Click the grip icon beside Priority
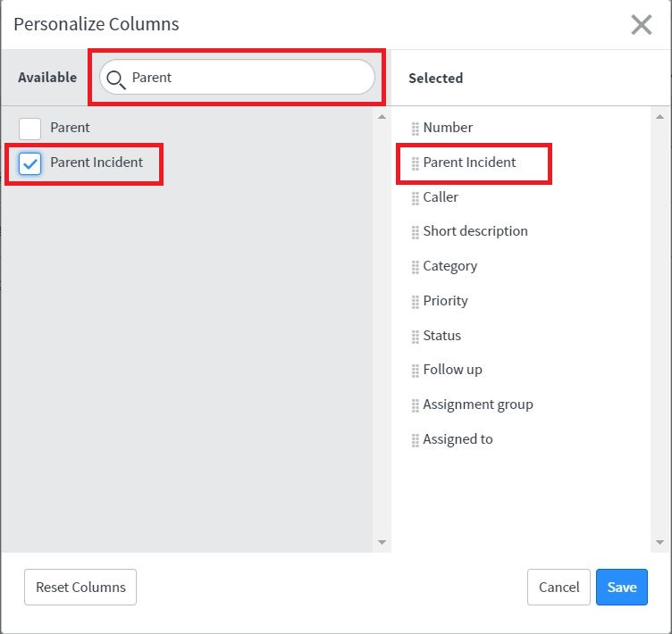672x634 pixels. coord(416,302)
